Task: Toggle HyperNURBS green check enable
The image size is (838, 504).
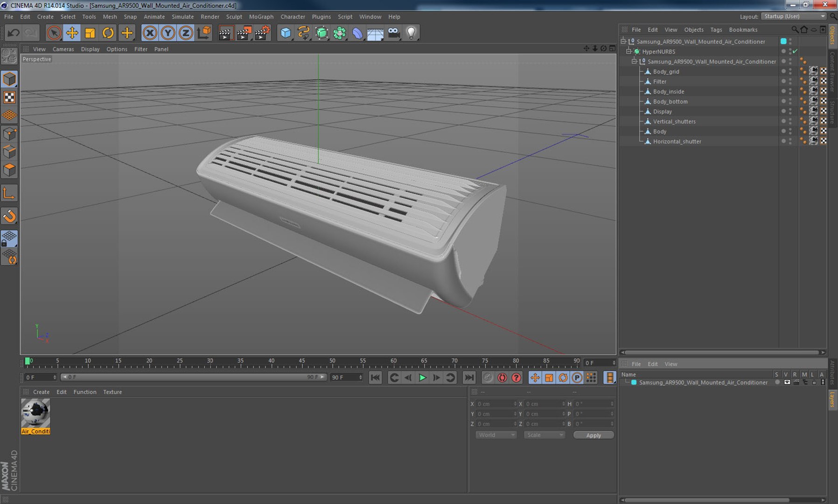Action: point(795,51)
